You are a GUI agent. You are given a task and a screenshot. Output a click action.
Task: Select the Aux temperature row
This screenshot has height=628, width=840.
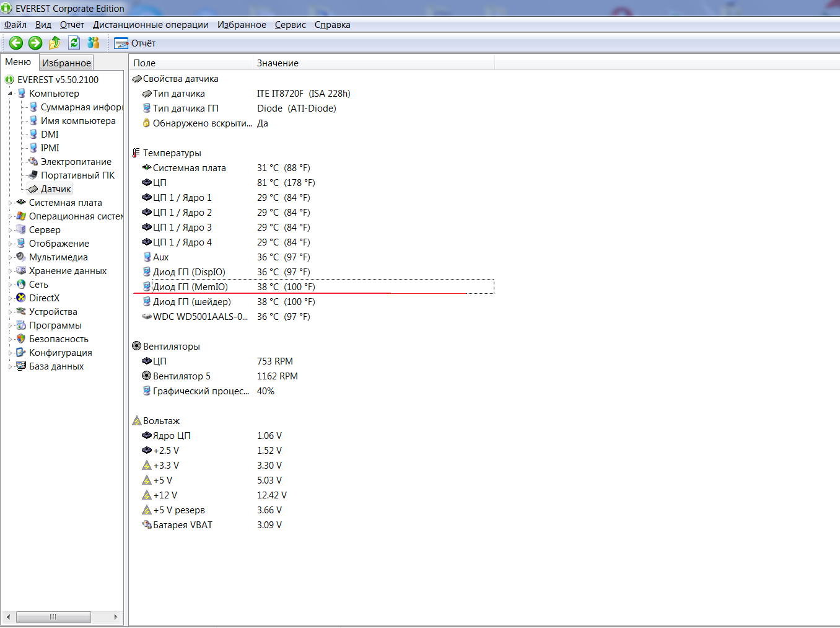(312, 257)
